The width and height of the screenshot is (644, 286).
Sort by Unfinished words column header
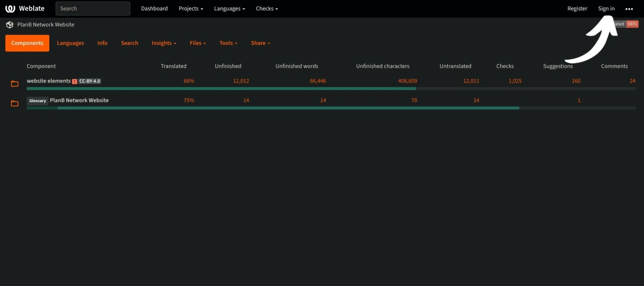[297, 66]
